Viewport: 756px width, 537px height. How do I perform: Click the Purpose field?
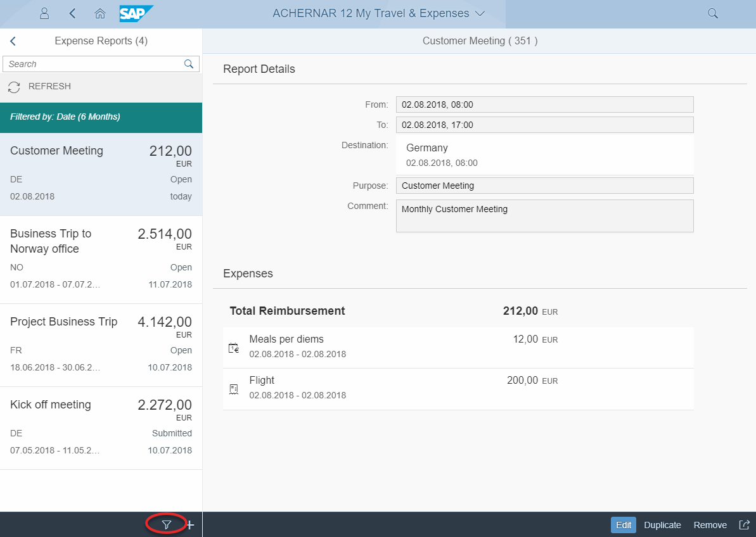[x=545, y=186]
